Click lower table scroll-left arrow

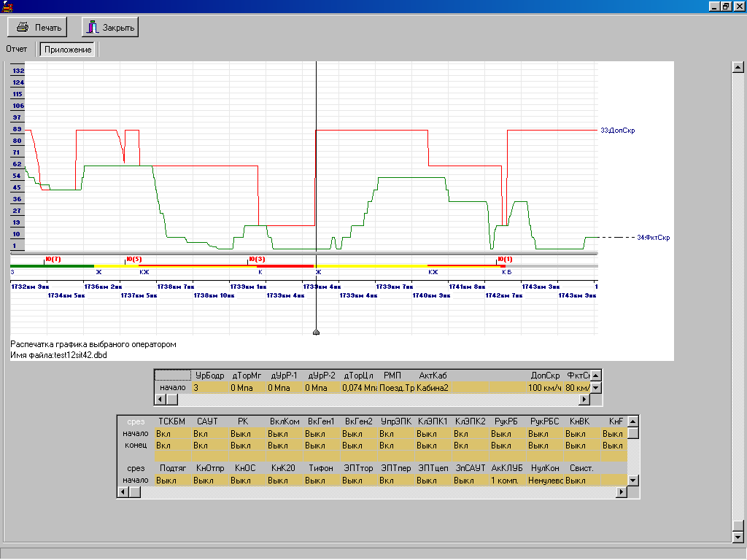[x=123, y=492]
